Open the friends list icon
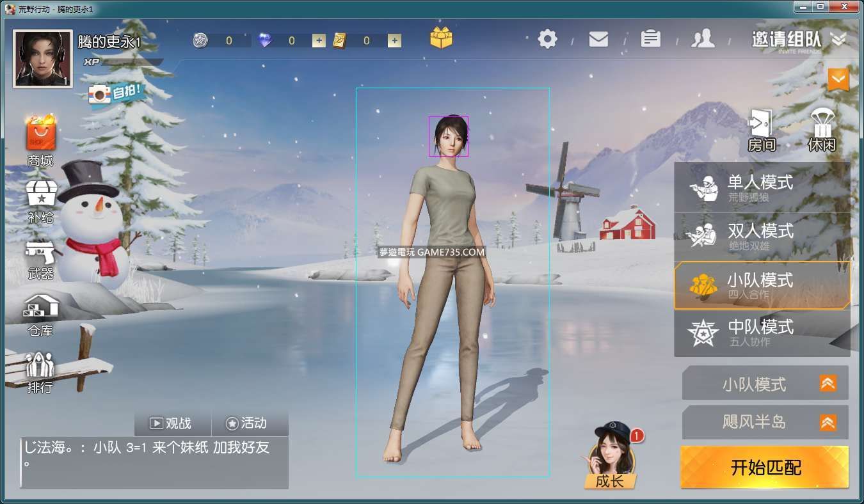Image resolution: width=864 pixels, height=504 pixels. (703, 39)
